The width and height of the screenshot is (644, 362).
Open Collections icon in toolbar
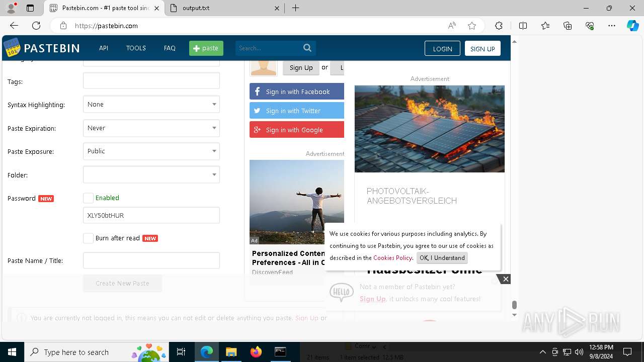(x=568, y=26)
